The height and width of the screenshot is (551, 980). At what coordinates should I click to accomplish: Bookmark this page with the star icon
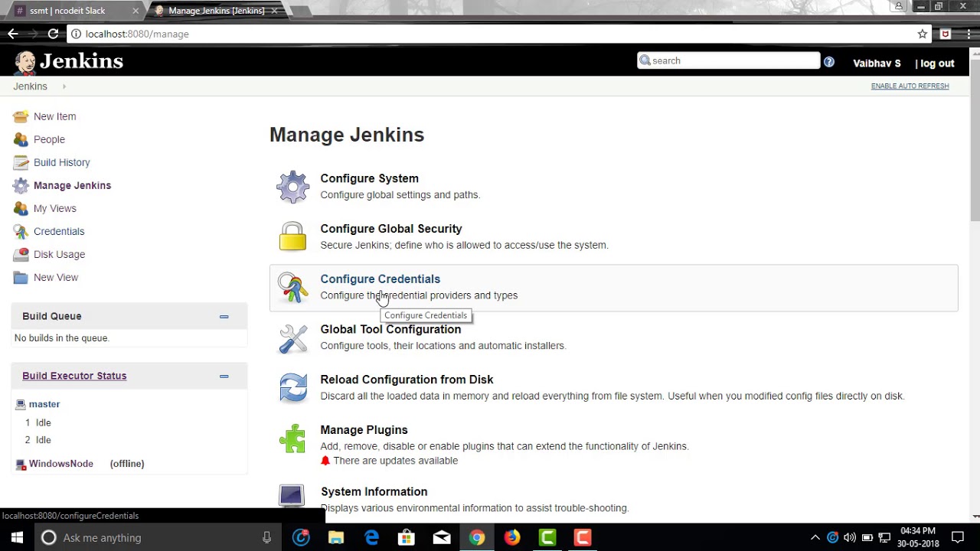923,34
